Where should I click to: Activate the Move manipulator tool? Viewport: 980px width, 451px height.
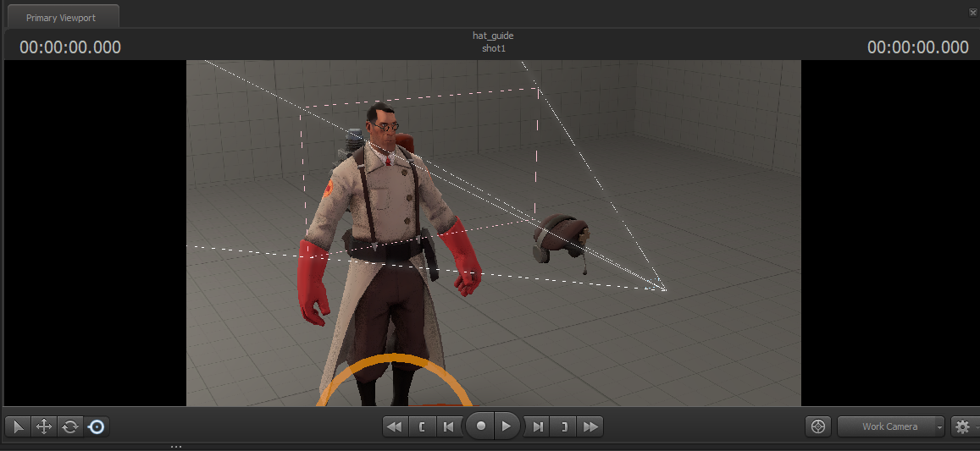tap(44, 426)
